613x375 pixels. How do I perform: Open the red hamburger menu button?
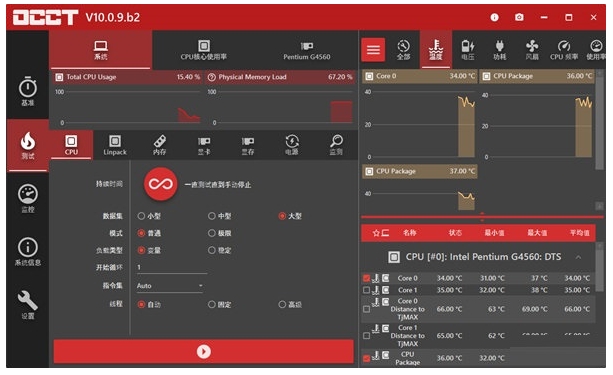(373, 50)
